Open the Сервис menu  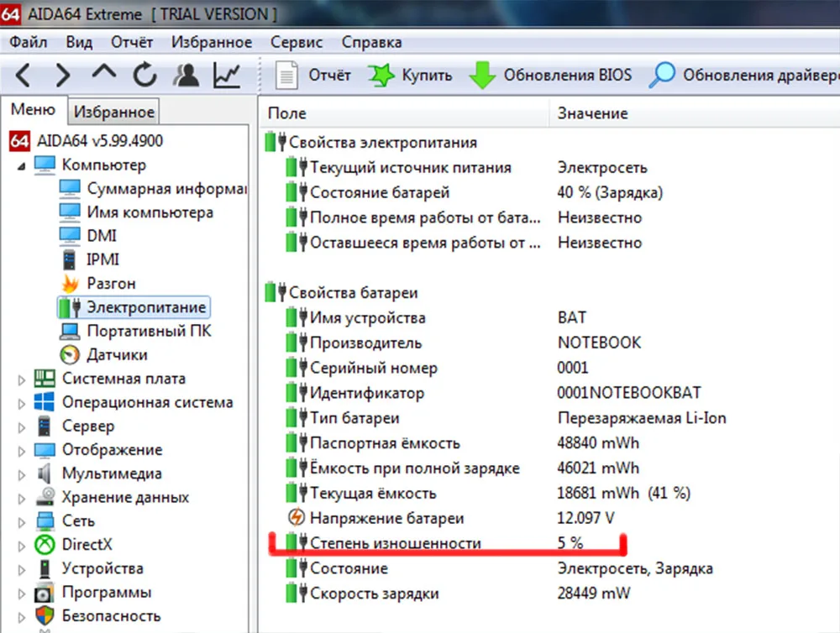297,42
